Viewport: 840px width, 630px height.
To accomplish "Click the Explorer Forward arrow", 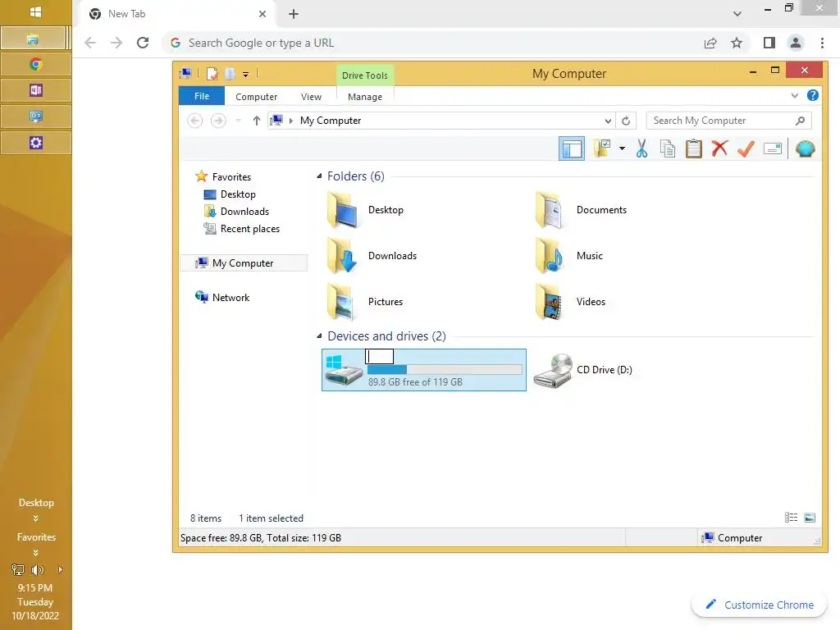I will pos(218,121).
